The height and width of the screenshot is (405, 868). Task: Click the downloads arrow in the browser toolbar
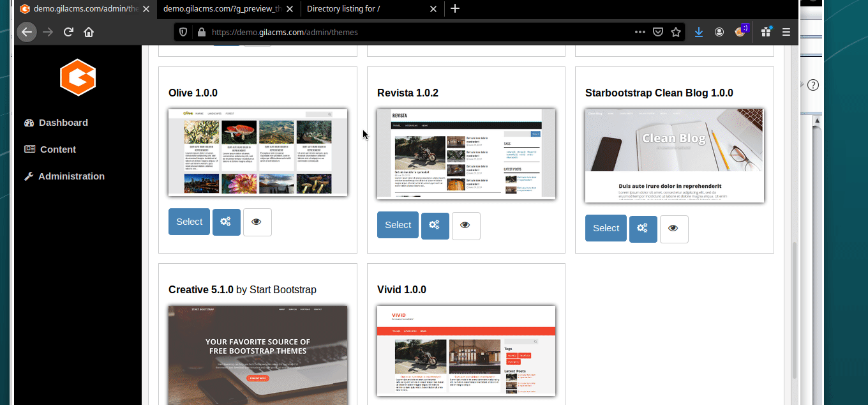698,31
